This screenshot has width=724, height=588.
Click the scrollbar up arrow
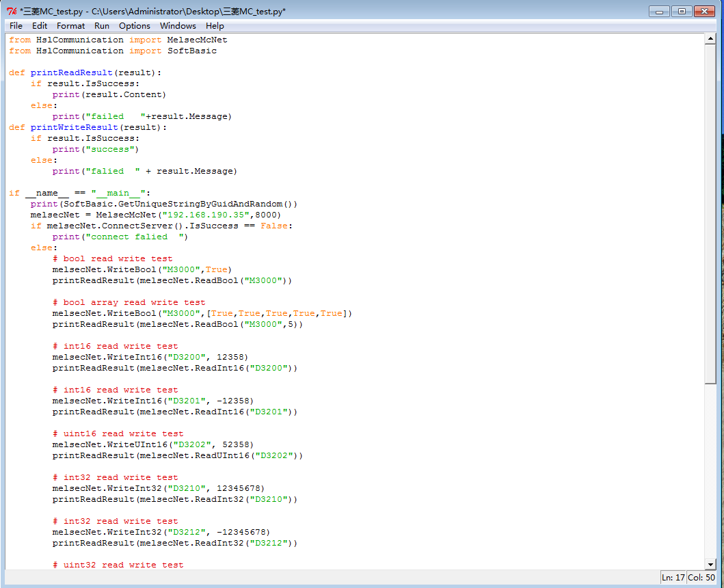coord(710,39)
